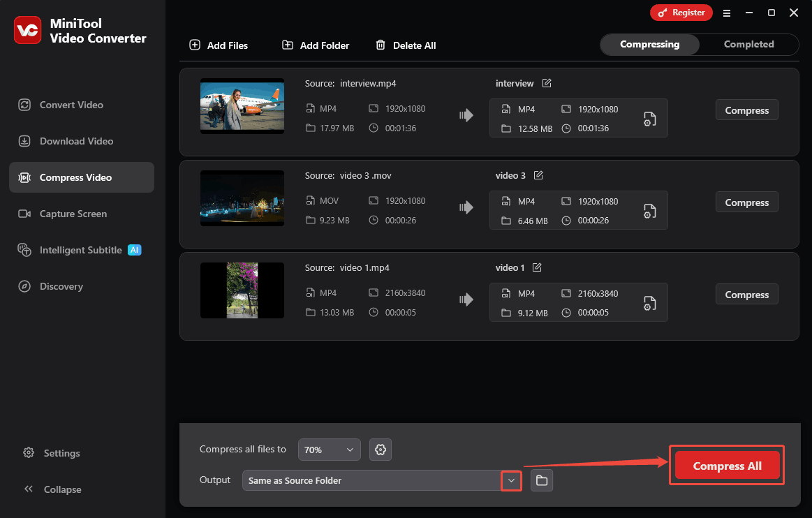Compress the interview.mp4 file
Viewport: 812px width, 518px height.
click(746, 110)
